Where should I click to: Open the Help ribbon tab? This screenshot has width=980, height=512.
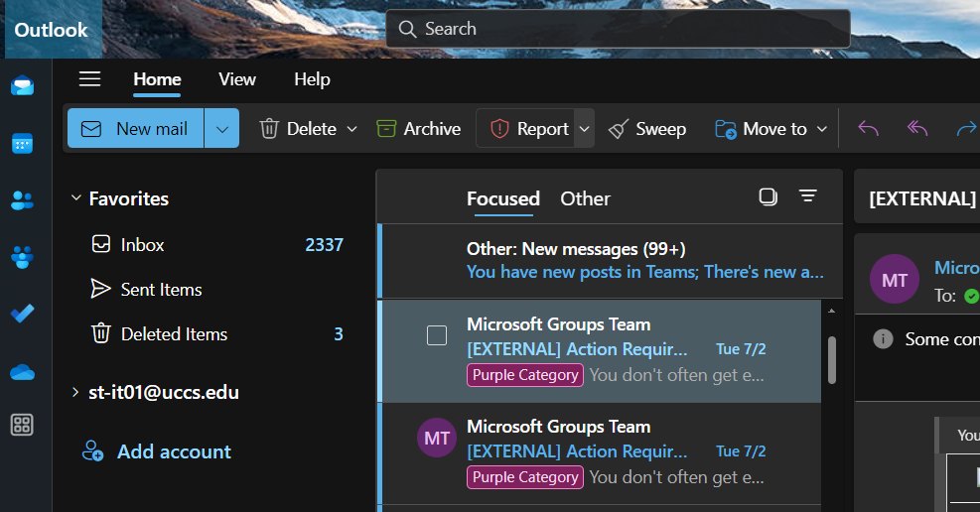click(312, 79)
